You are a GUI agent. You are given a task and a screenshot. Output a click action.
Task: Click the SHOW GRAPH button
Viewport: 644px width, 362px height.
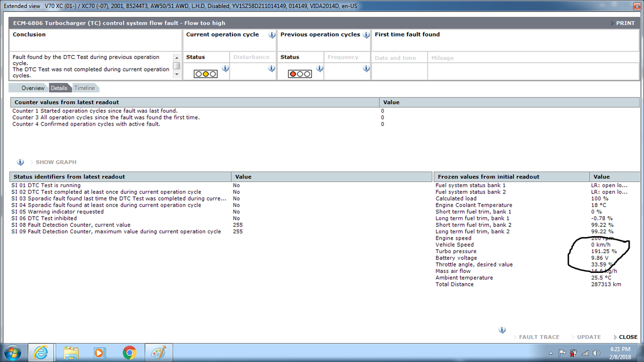(55, 162)
